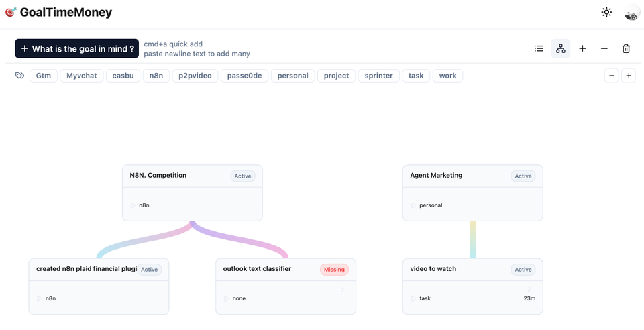Filter by the casbu tag
644x330 pixels.
tap(123, 76)
